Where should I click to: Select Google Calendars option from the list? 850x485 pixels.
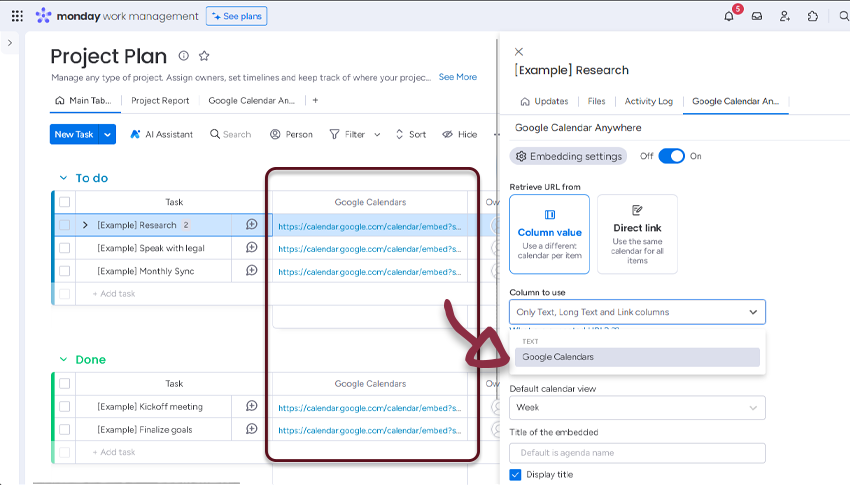pos(637,357)
